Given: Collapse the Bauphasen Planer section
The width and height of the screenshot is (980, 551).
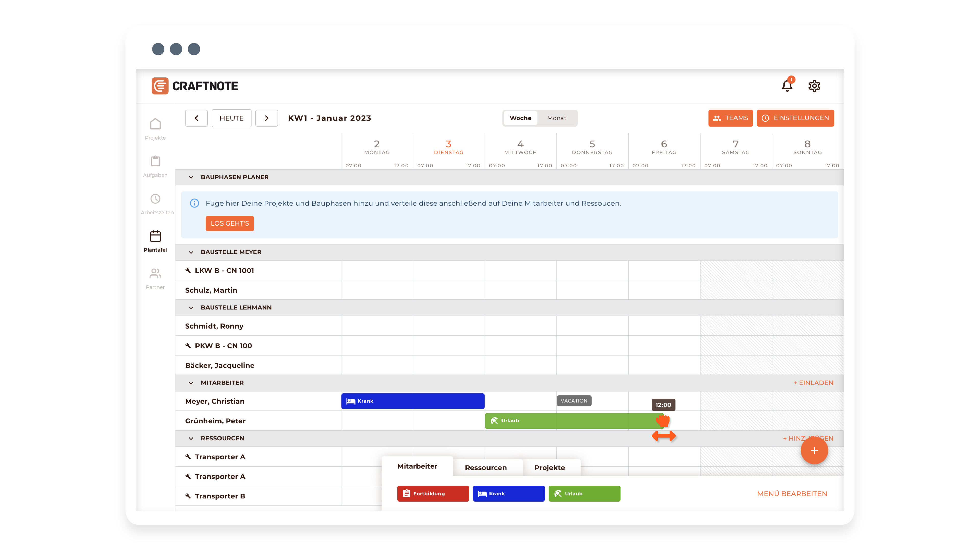Looking at the screenshot, I should 191,177.
